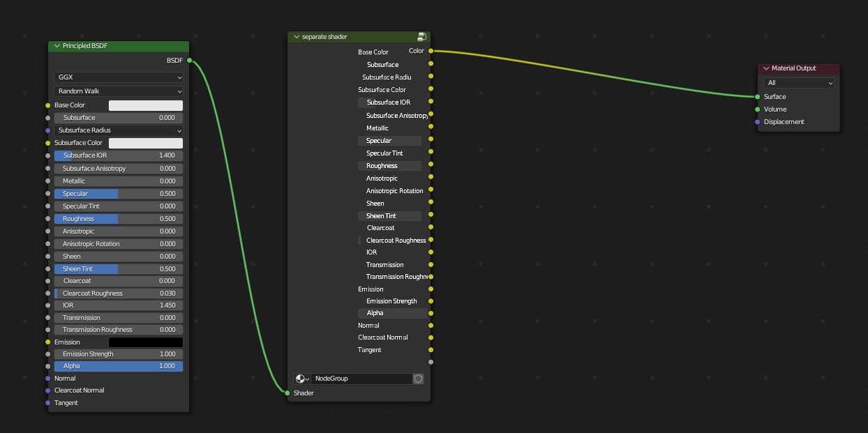Click the Color output socket on separate shader
Image resolution: width=868 pixels, height=433 pixels.
(431, 51)
